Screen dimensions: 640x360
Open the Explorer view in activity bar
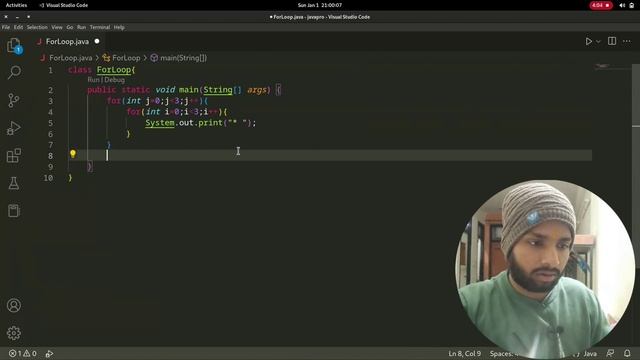click(14, 45)
